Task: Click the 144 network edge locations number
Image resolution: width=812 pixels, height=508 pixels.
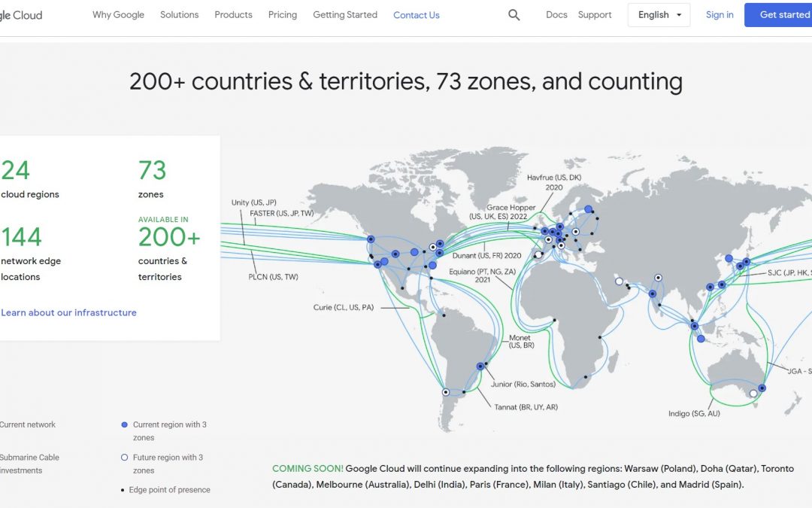Action: point(21,237)
